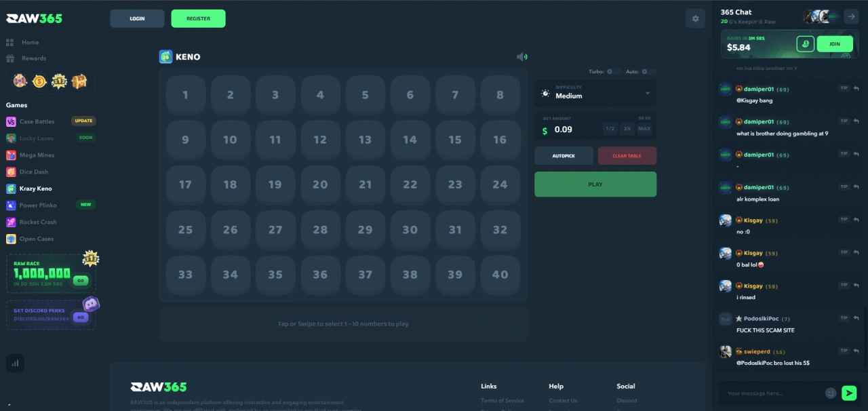The width and height of the screenshot is (868, 411).
Task: Click the star badge reward icon
Action: point(59,81)
